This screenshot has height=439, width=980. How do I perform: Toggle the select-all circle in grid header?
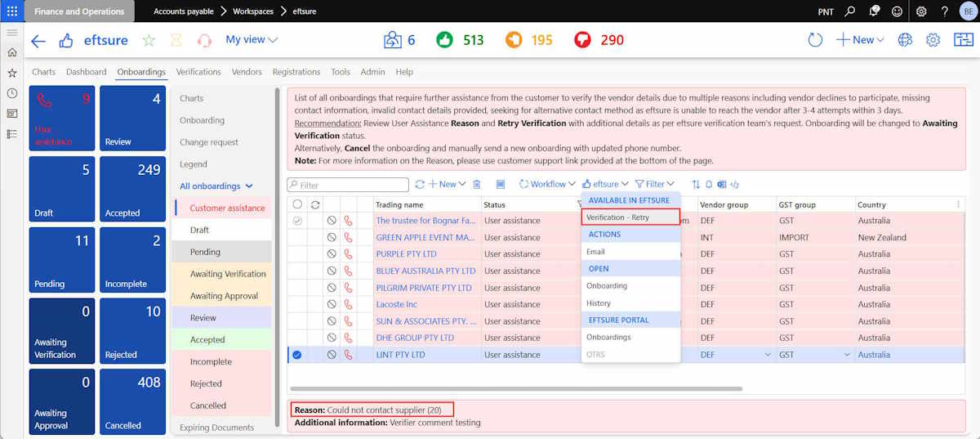(297, 204)
